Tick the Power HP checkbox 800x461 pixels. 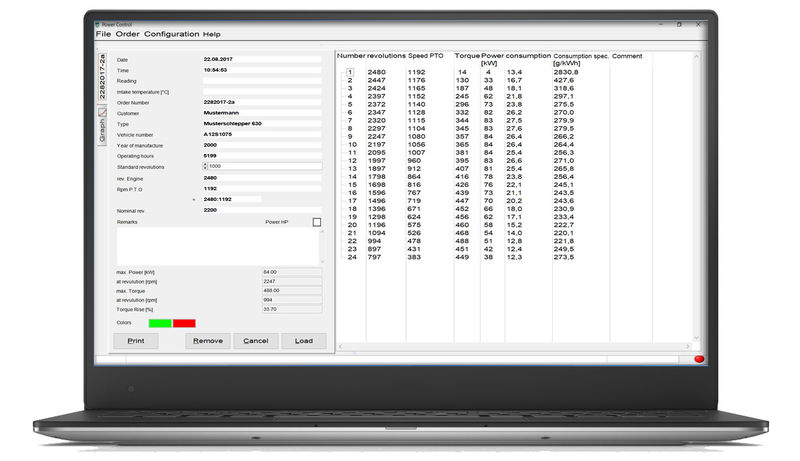(317, 222)
